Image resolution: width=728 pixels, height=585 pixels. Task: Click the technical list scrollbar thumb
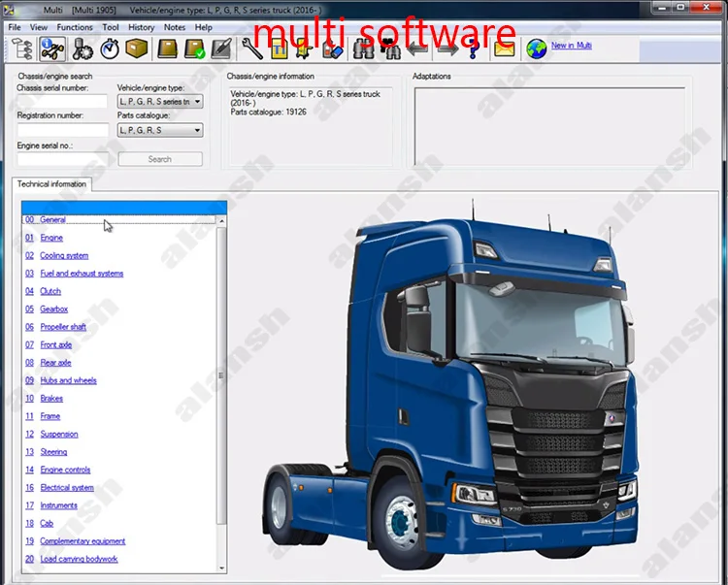pyautogui.click(x=221, y=375)
